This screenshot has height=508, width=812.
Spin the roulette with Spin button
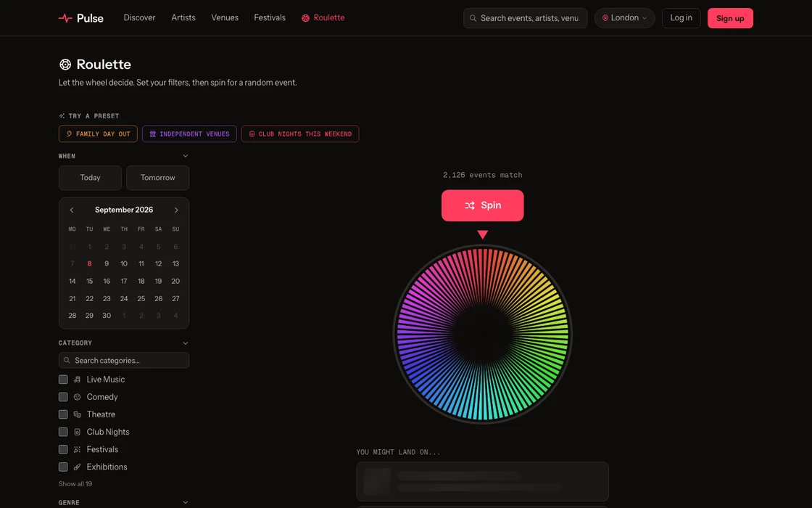(483, 205)
